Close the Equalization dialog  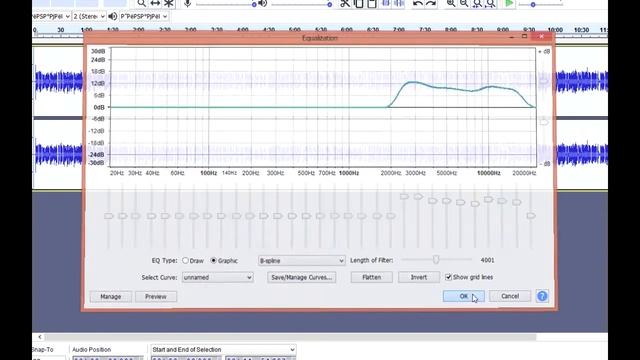[x=542, y=36]
